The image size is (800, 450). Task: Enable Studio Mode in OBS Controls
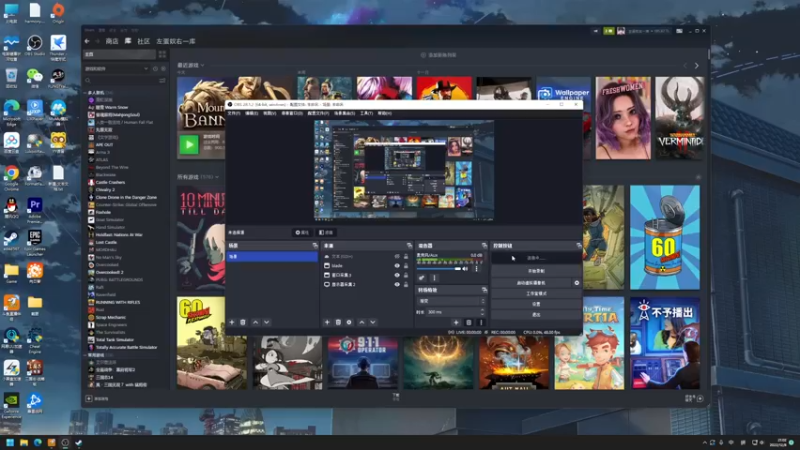pyautogui.click(x=536, y=293)
